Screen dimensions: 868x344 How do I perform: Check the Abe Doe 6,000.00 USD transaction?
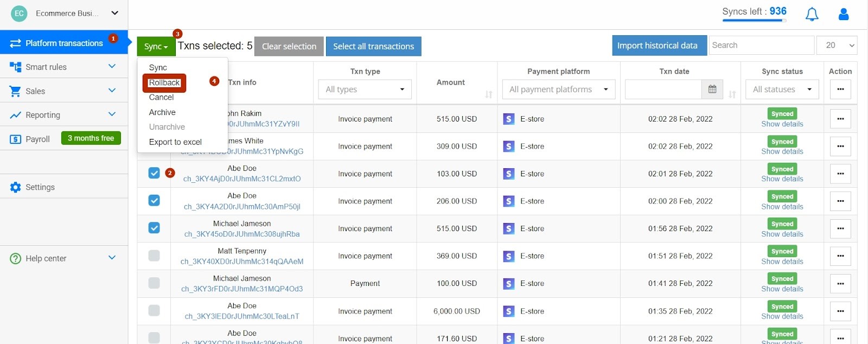click(x=154, y=310)
